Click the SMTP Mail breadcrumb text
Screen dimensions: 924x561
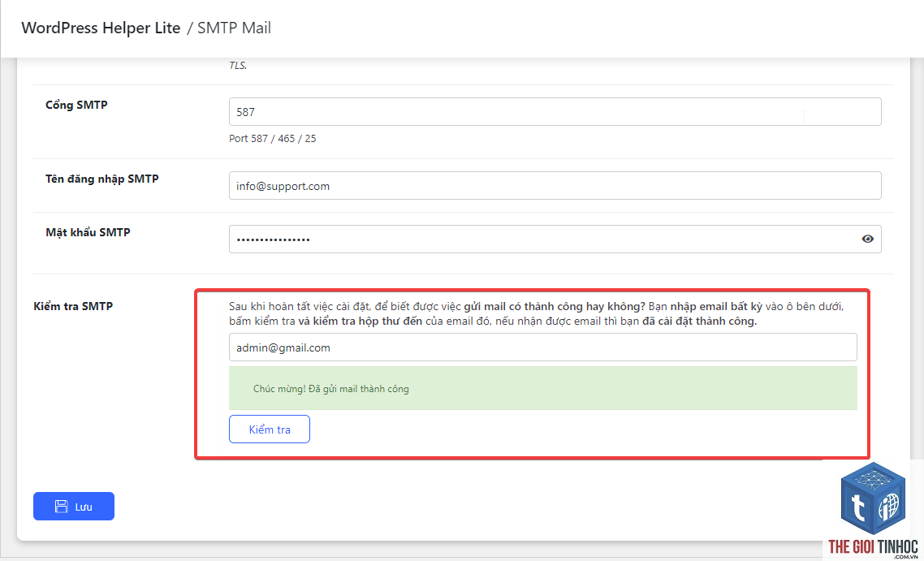pos(234,28)
